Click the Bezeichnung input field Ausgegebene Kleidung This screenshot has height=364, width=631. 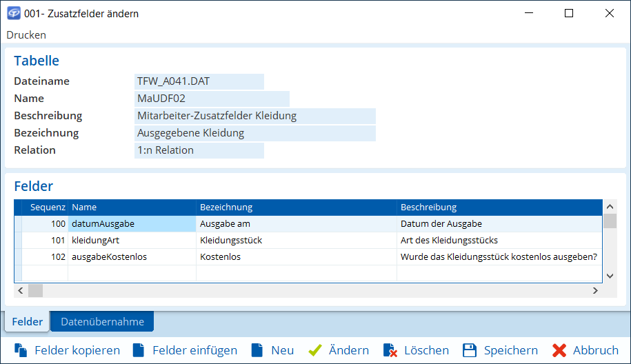coord(254,133)
